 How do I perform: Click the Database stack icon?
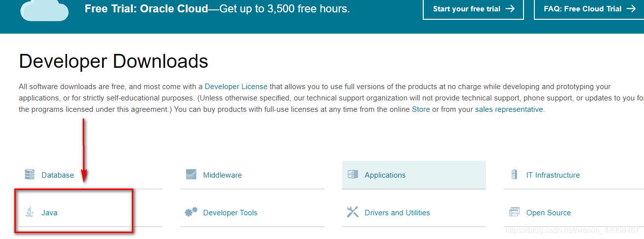pos(30,175)
